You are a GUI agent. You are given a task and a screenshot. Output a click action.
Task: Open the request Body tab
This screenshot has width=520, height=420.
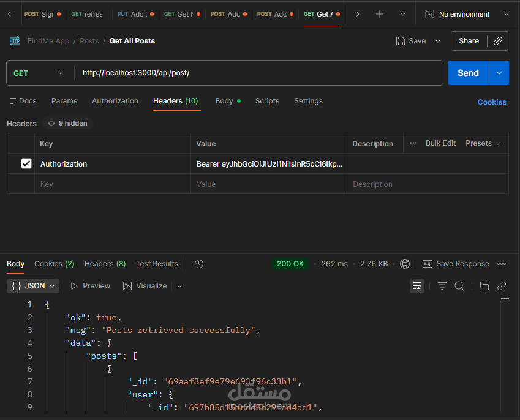pos(227,101)
